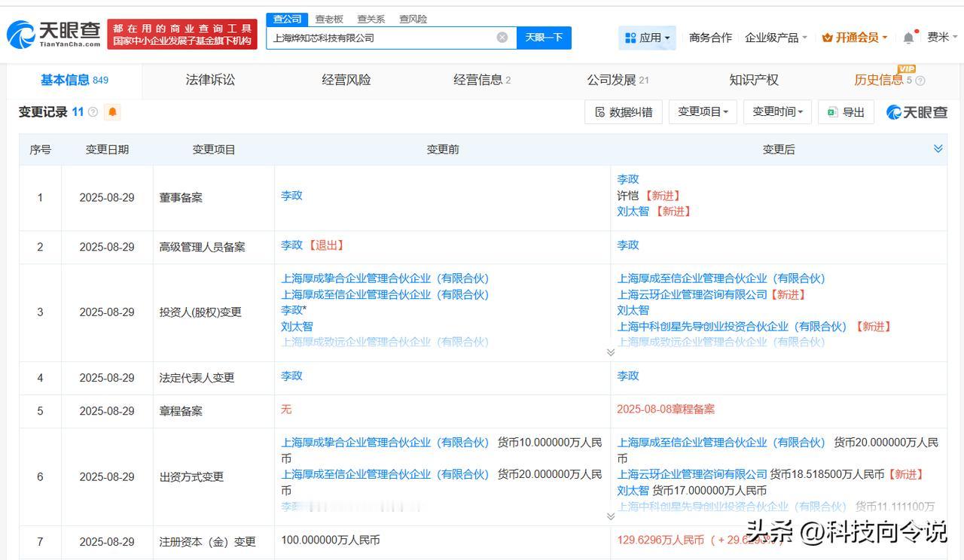
Task: Open 李政 in row 2 变更后 column
Action: (627, 245)
